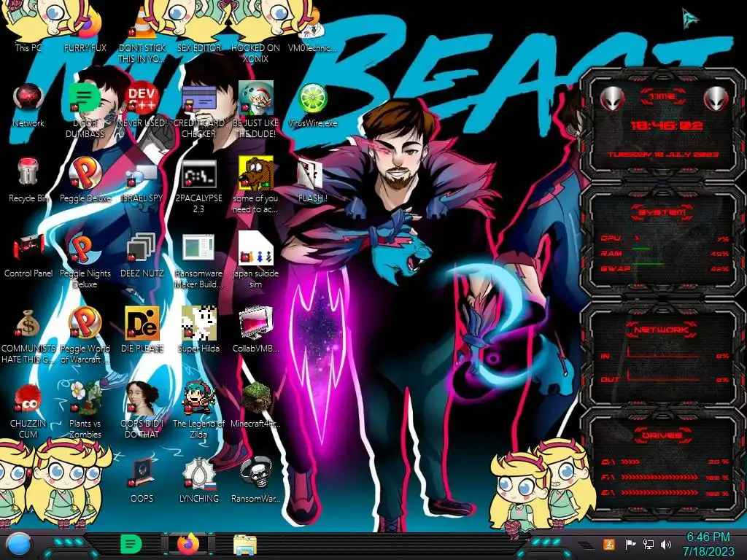Select the Peggle Nights Deluxe shortcut
The width and height of the screenshot is (747, 560).
(85, 261)
